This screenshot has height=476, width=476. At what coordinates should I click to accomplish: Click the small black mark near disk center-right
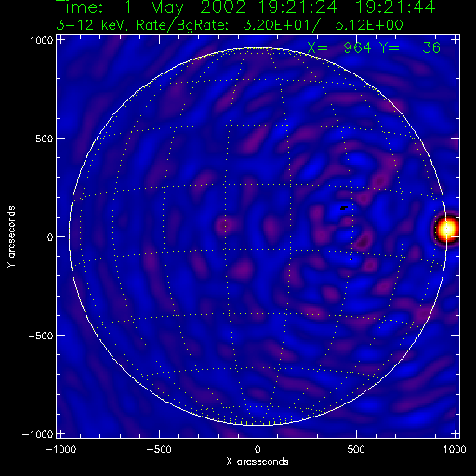pos(344,208)
